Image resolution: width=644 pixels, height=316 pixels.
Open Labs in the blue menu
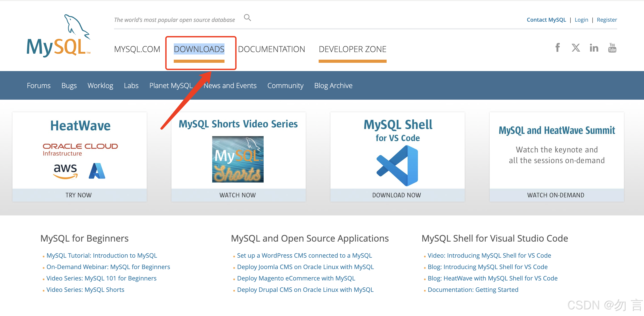131,85
